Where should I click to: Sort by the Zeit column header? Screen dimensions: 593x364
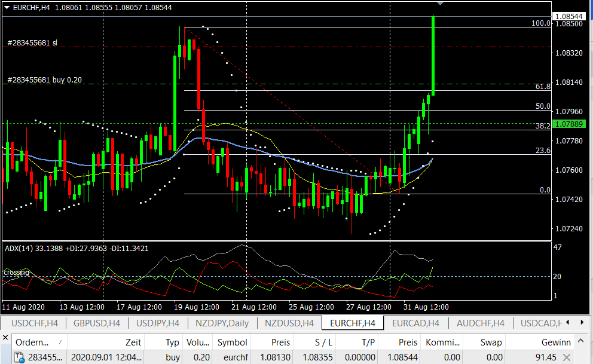106,342
